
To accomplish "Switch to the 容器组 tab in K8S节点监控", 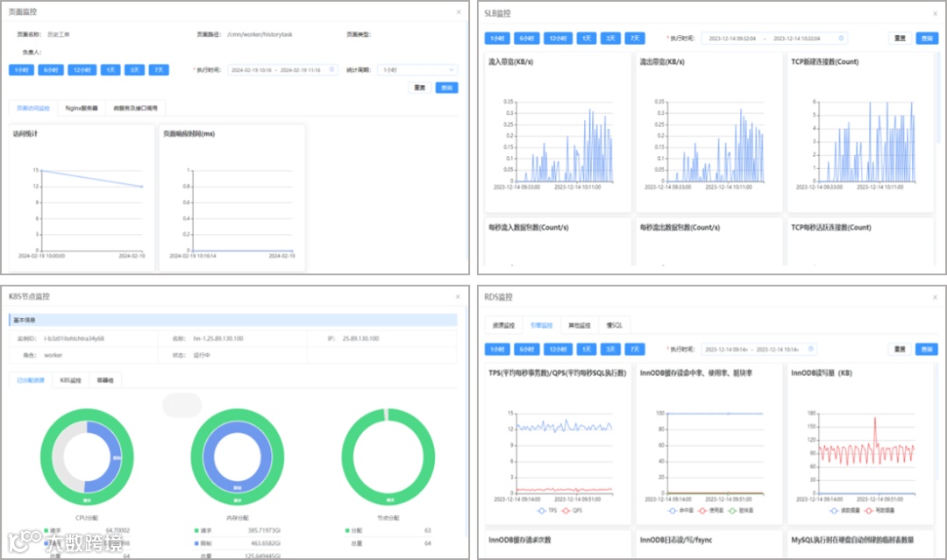I will pos(105,380).
